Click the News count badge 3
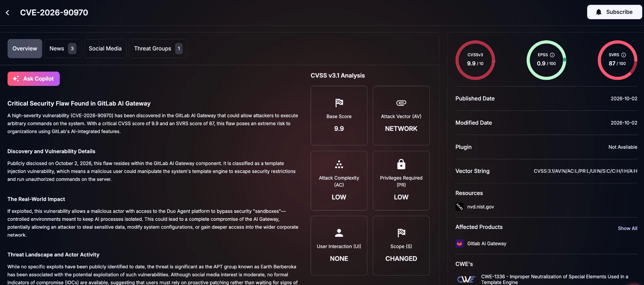Viewport: 644px width, 285px height. [x=72, y=48]
